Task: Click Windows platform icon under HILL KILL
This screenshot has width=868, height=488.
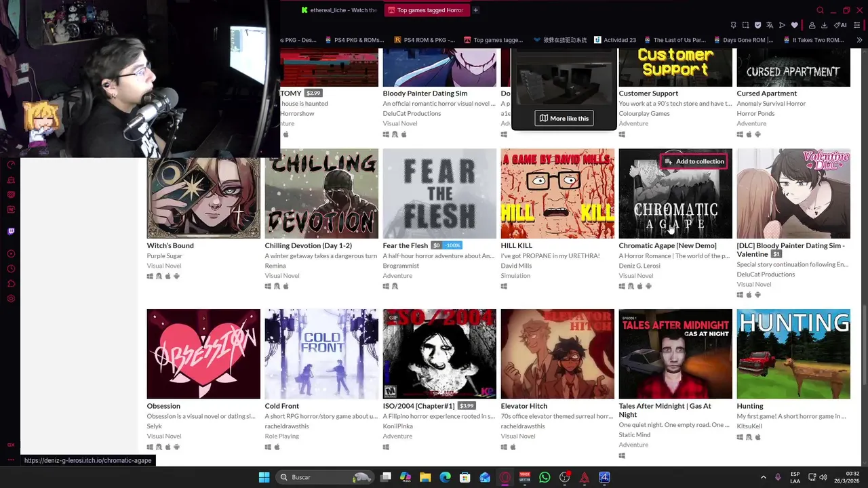Action: (x=504, y=286)
